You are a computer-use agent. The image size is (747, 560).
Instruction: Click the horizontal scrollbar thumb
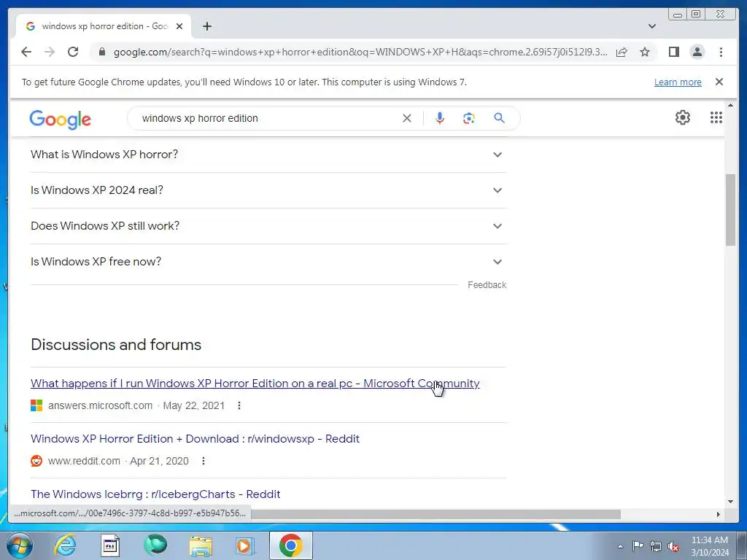(x=436, y=514)
